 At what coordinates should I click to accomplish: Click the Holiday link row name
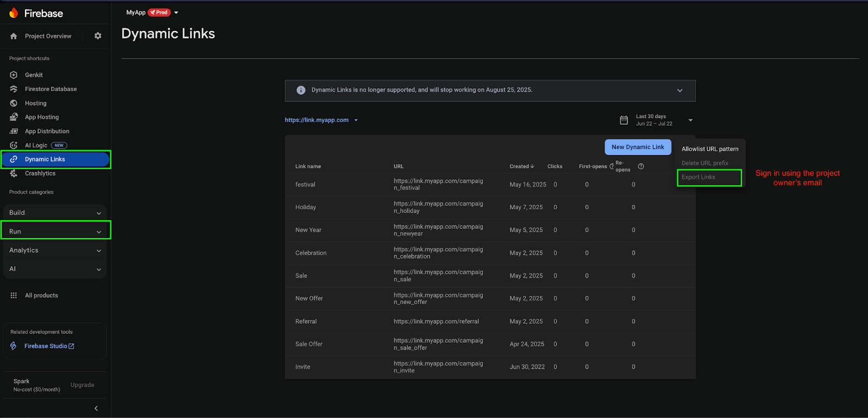pos(305,208)
